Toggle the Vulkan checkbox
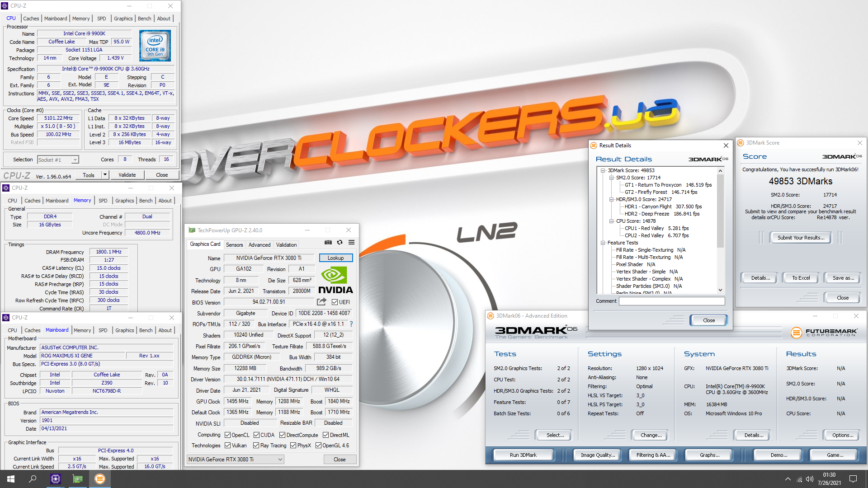The width and height of the screenshot is (868, 488). [x=228, y=446]
